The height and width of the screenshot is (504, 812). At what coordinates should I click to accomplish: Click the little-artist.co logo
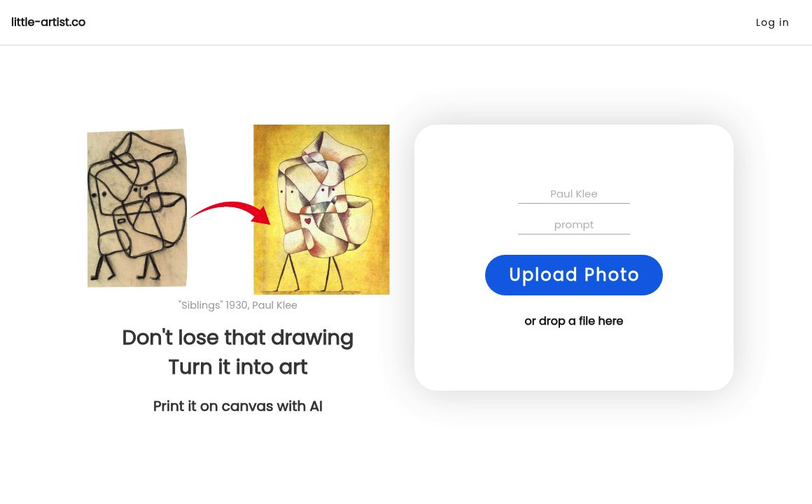48,22
